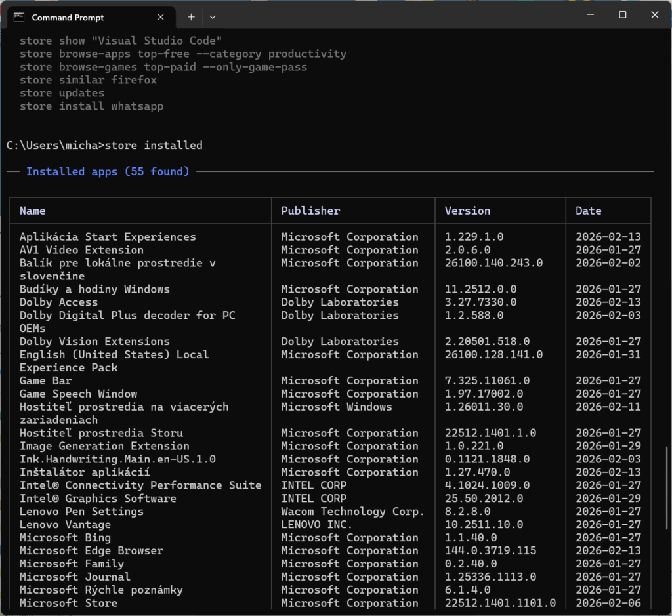Click the 'store install whatsapp' command line
The width and height of the screenshot is (672, 616).
(x=91, y=106)
